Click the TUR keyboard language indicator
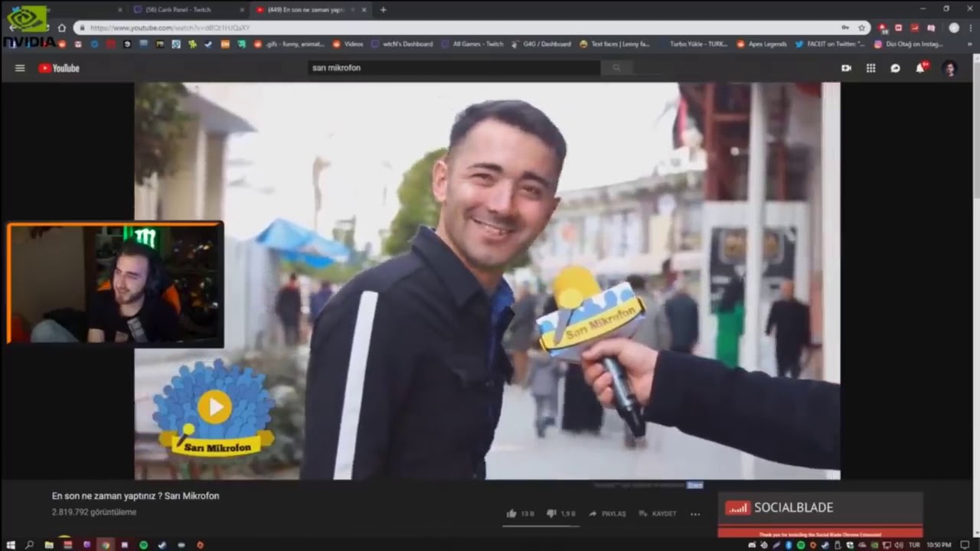980x551 pixels. [x=914, y=545]
